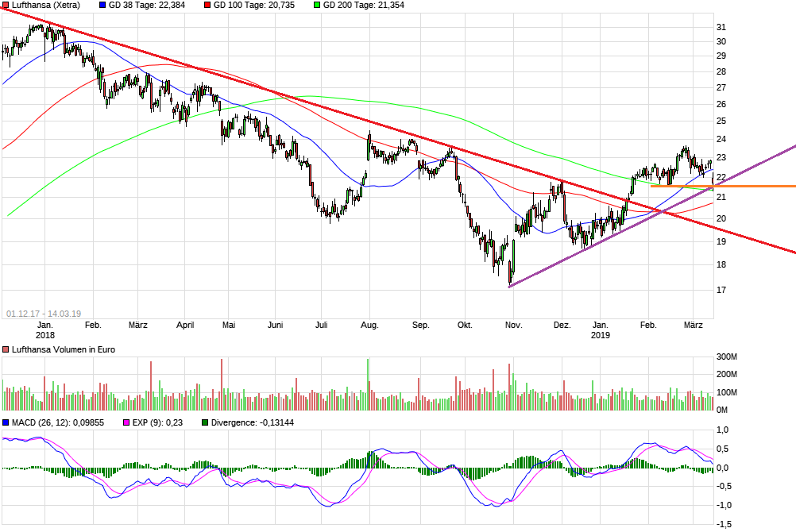Click the 'Juni' month axis label
This screenshot has height=532, width=796.
click(x=275, y=325)
